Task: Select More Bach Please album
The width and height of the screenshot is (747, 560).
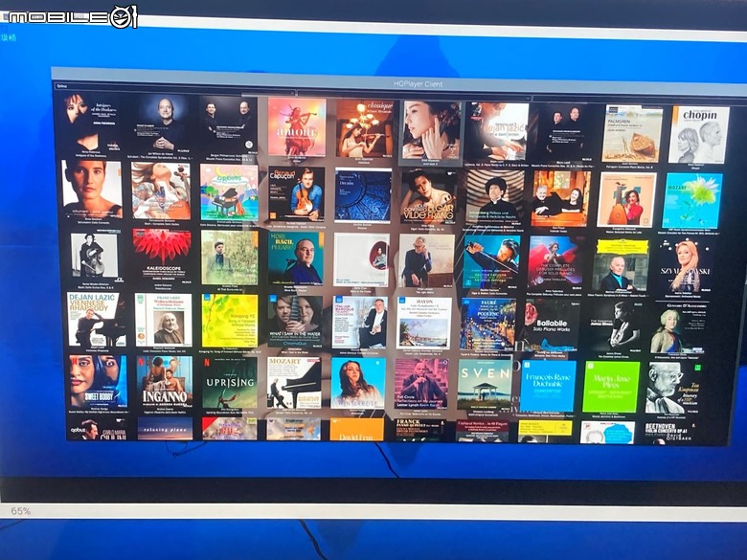Action: (x=296, y=258)
